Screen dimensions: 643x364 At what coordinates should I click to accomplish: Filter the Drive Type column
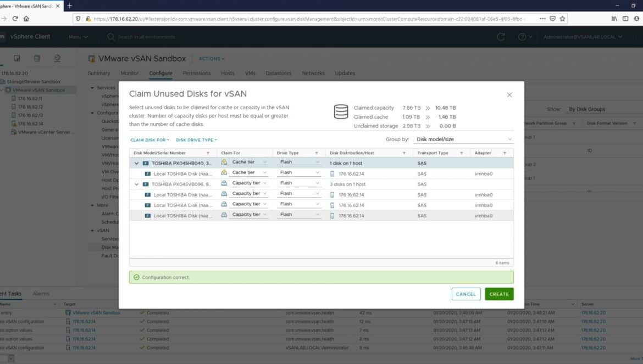pyautogui.click(x=317, y=153)
